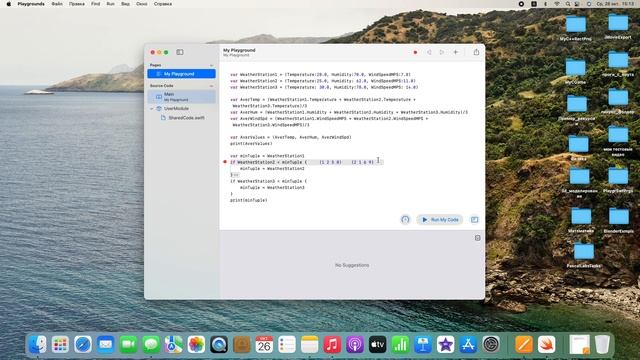Open Keynote from the dock
Viewport: 640px width, 360px height.
pos(423,344)
